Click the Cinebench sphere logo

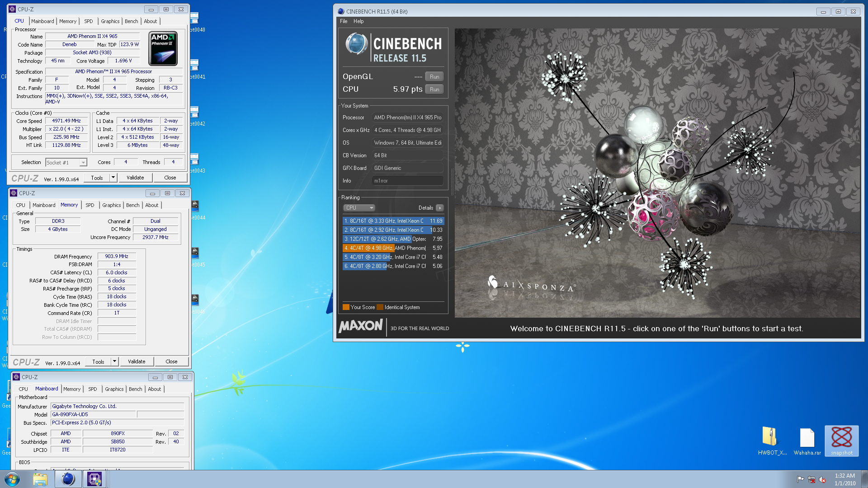click(357, 44)
